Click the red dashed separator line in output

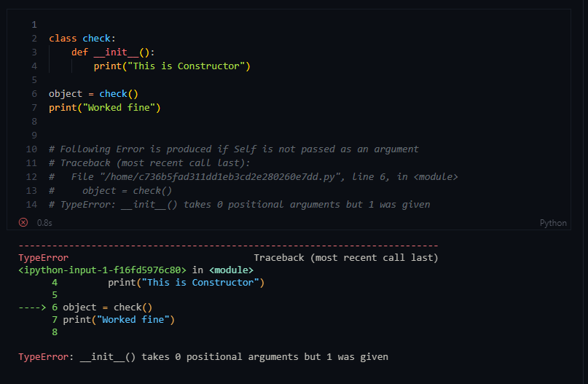228,246
